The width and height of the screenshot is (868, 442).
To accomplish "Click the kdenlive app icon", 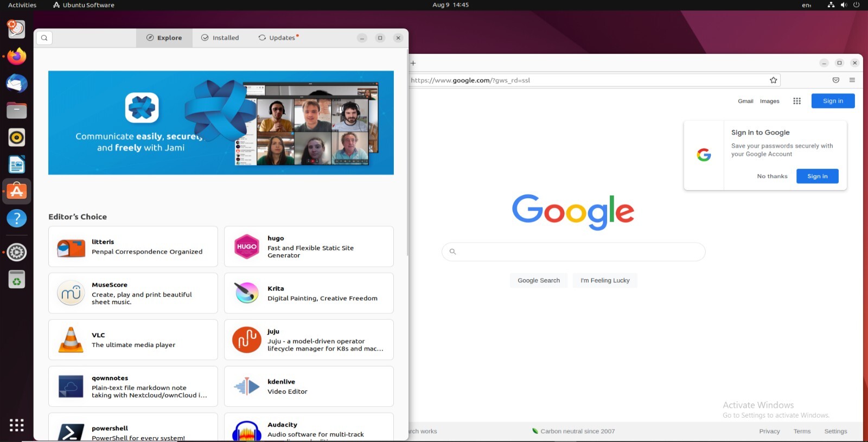I will point(246,387).
